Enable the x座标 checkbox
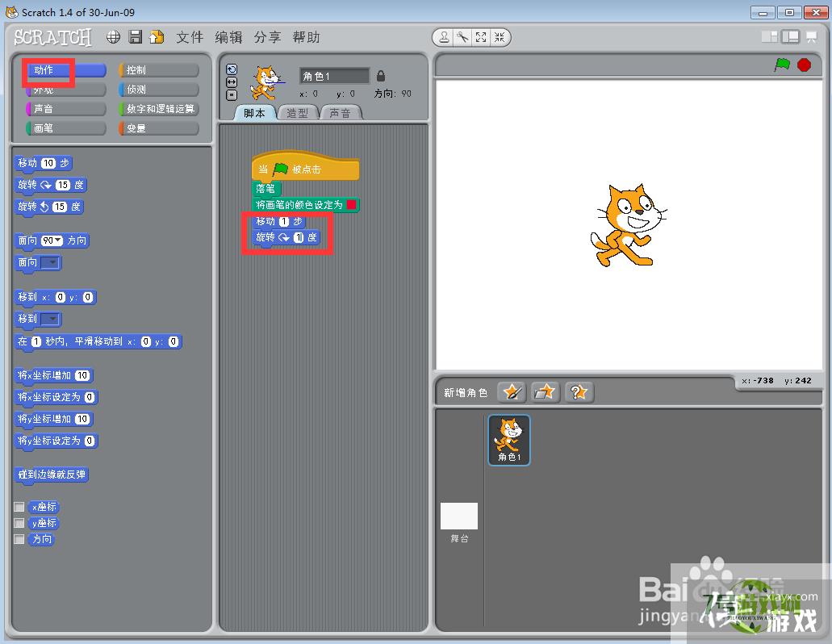The width and height of the screenshot is (832, 644). click(19, 507)
